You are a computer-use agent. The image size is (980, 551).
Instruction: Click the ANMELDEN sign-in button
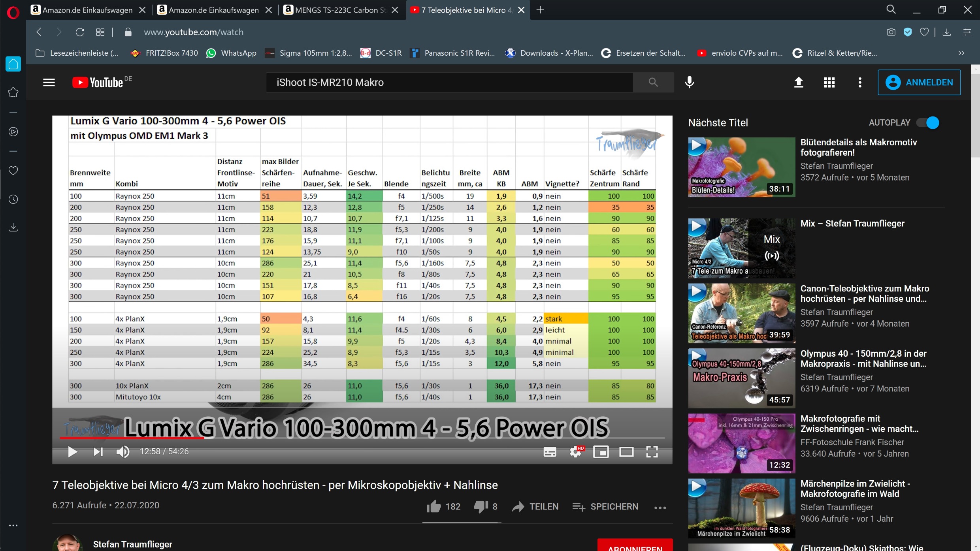[x=919, y=82]
